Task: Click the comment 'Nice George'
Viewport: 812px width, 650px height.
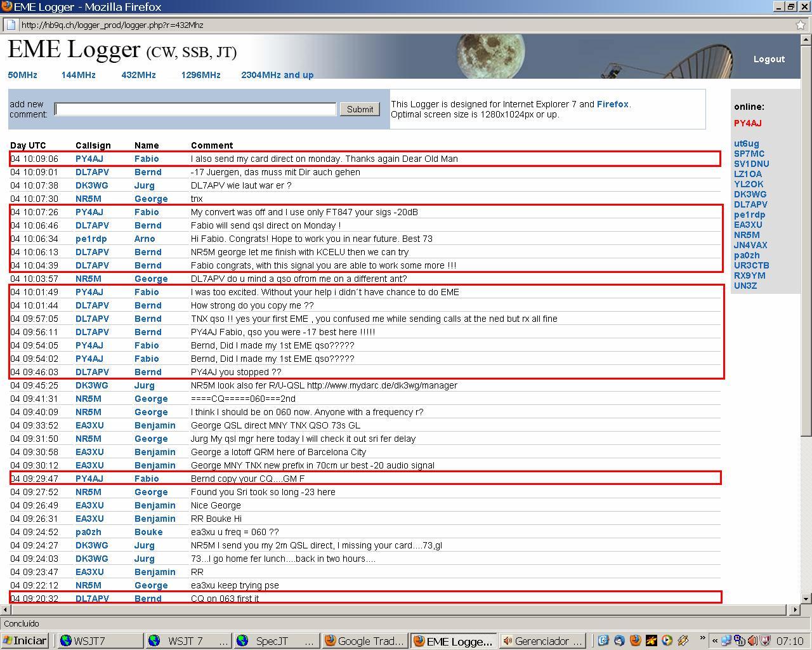Action: tap(216, 505)
